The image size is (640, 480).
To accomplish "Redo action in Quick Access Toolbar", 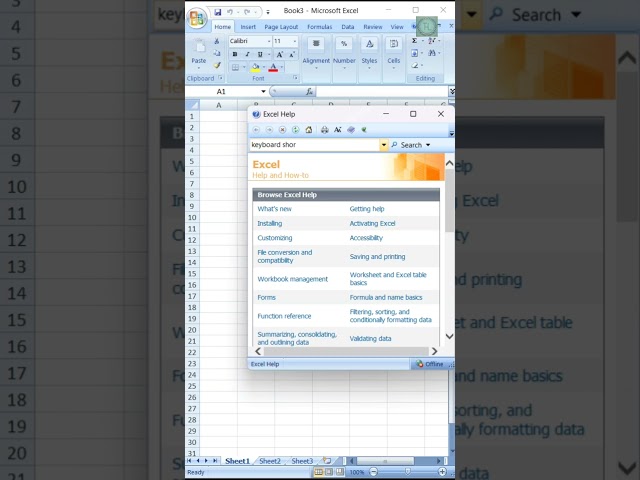I will click(247, 12).
